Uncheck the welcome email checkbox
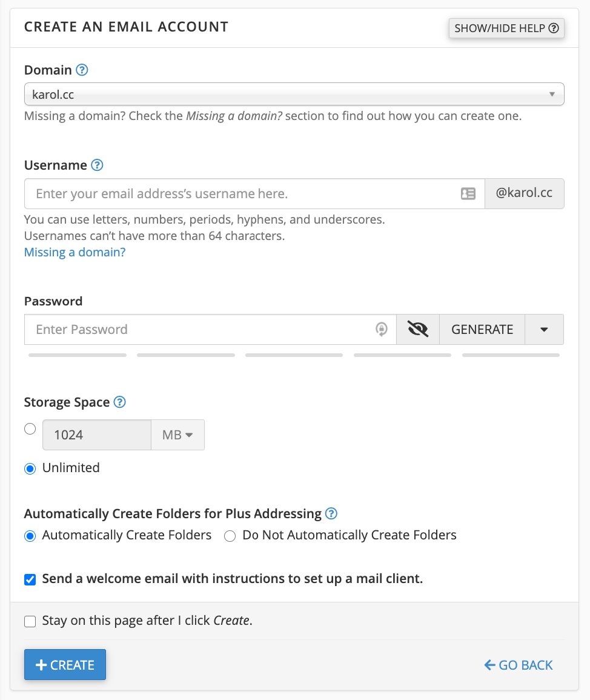This screenshot has height=700, width=590. tap(30, 579)
